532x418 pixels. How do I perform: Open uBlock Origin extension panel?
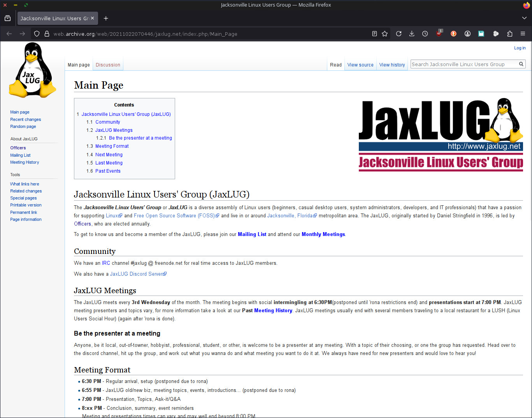click(x=439, y=33)
